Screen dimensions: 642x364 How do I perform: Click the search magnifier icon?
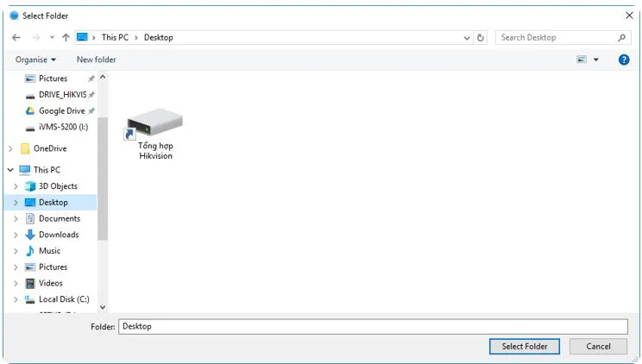coord(622,38)
